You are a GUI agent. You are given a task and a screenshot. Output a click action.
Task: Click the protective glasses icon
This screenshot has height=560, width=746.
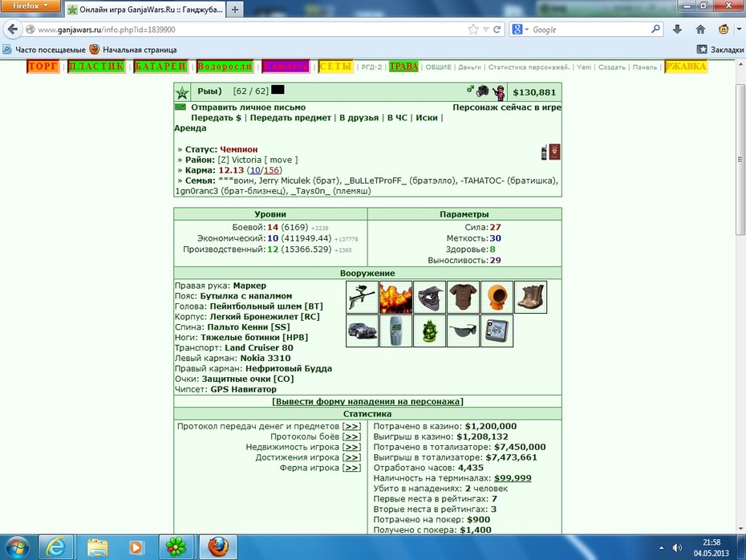[x=464, y=331]
